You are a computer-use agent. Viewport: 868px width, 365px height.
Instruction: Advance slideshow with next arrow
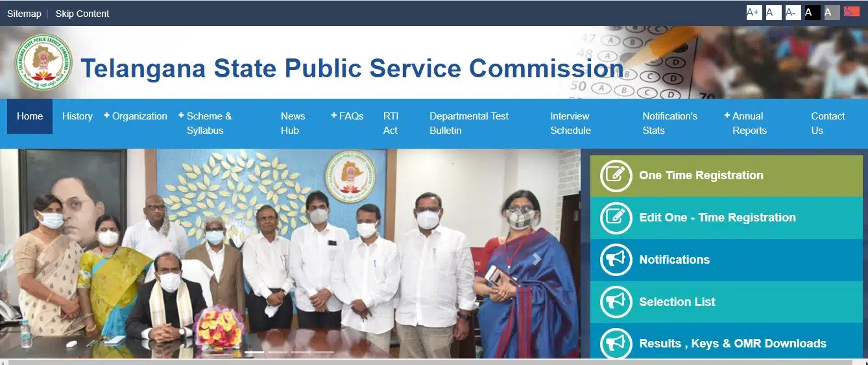pos(536,259)
